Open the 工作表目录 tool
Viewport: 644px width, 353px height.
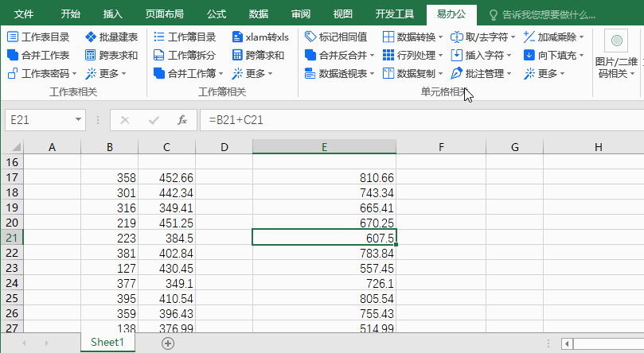tap(38, 37)
